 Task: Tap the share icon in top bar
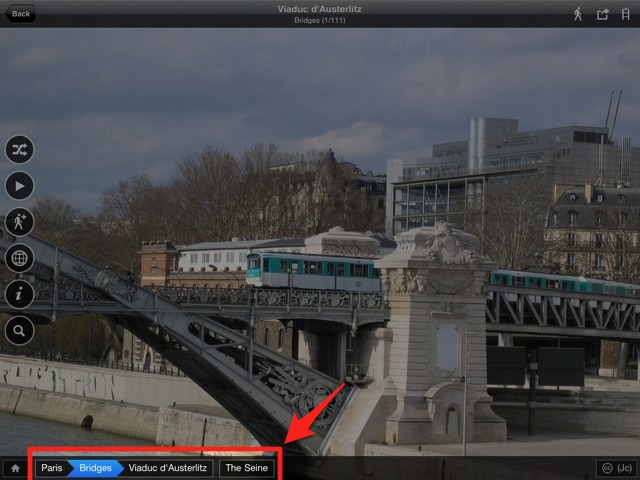click(602, 14)
